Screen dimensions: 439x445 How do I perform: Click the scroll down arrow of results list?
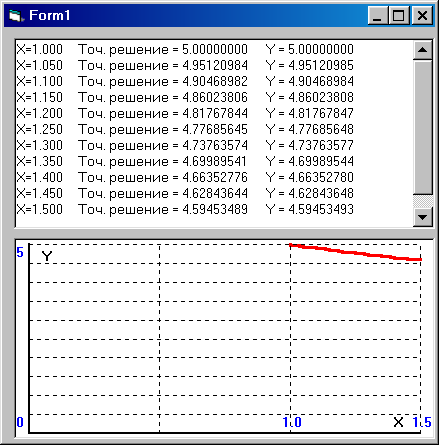[x=423, y=217]
